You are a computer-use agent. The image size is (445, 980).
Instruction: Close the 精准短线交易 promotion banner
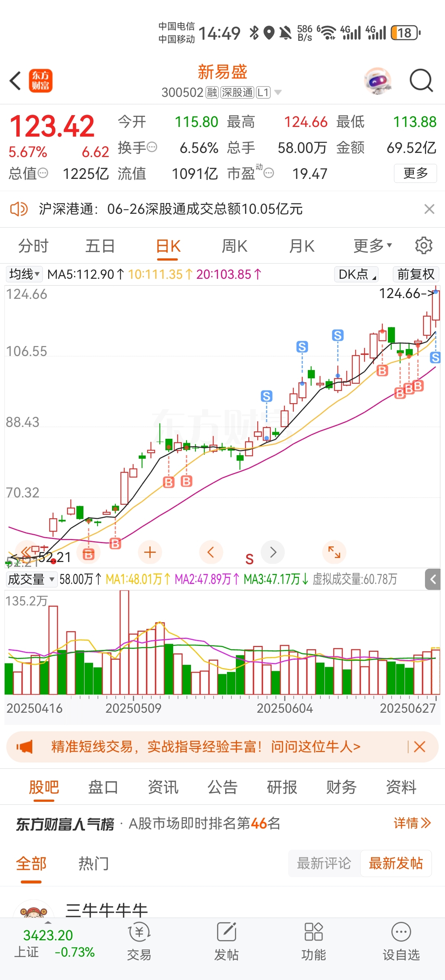pos(419,747)
